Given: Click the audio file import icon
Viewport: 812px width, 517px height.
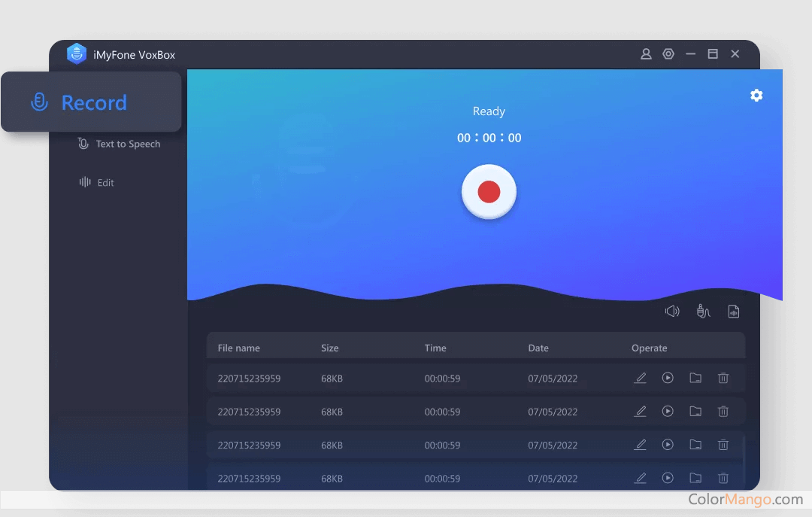Looking at the screenshot, I should point(734,311).
